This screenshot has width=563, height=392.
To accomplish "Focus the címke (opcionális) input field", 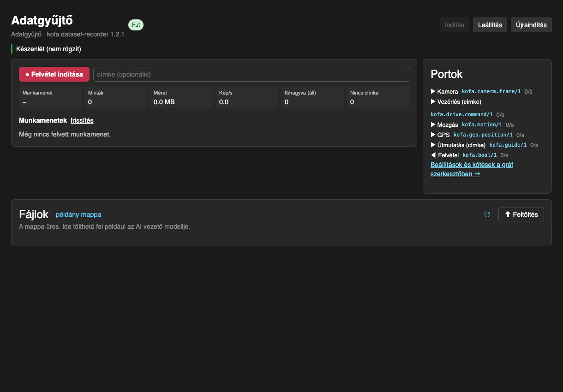I will pos(251,74).
